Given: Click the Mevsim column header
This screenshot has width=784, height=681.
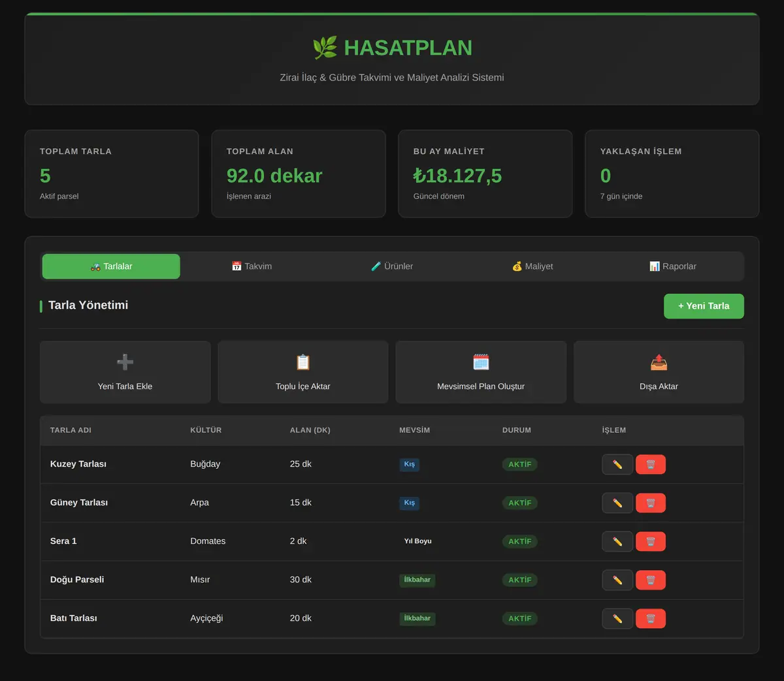Looking at the screenshot, I should tap(415, 430).
